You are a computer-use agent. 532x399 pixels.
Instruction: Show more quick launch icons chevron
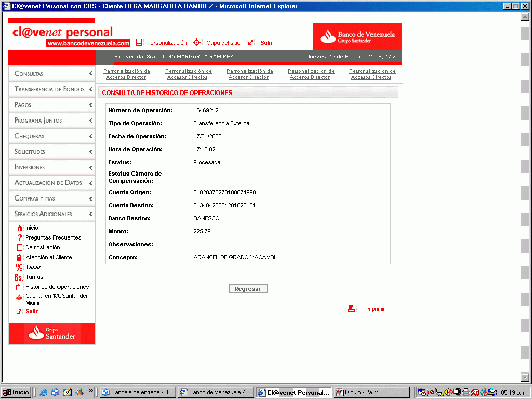tap(90, 391)
